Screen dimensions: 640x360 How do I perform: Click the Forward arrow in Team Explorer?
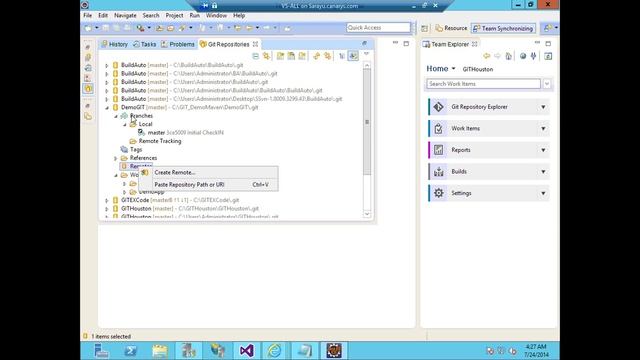(497, 56)
